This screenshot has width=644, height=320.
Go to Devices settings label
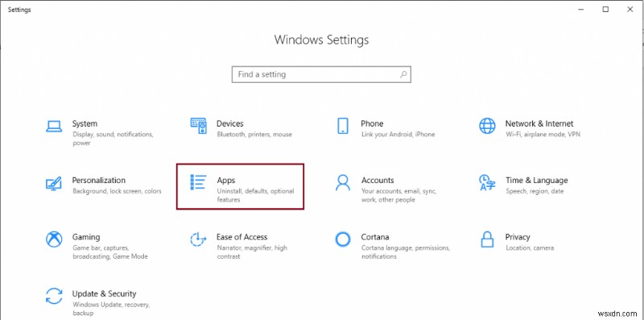point(229,123)
